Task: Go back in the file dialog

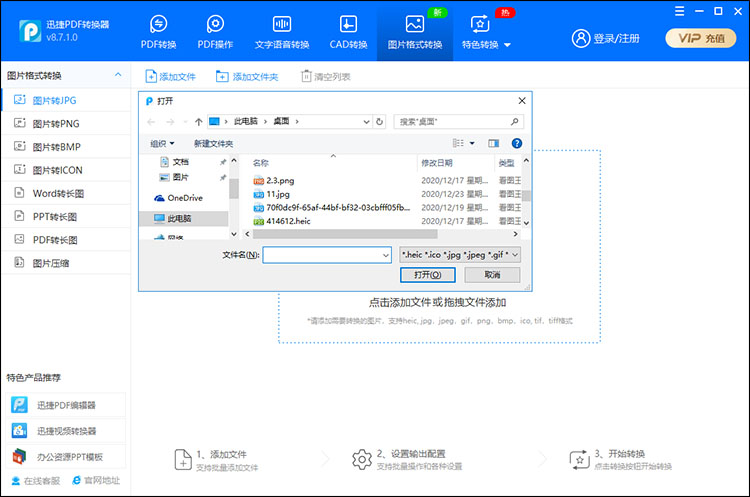Action: [x=152, y=122]
